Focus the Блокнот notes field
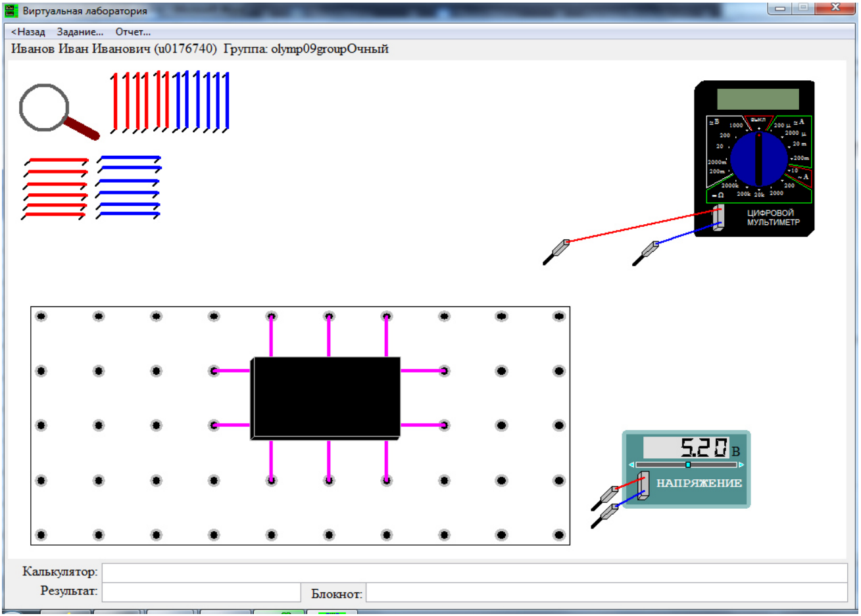Screen dimensions: 861x616 coord(606,594)
